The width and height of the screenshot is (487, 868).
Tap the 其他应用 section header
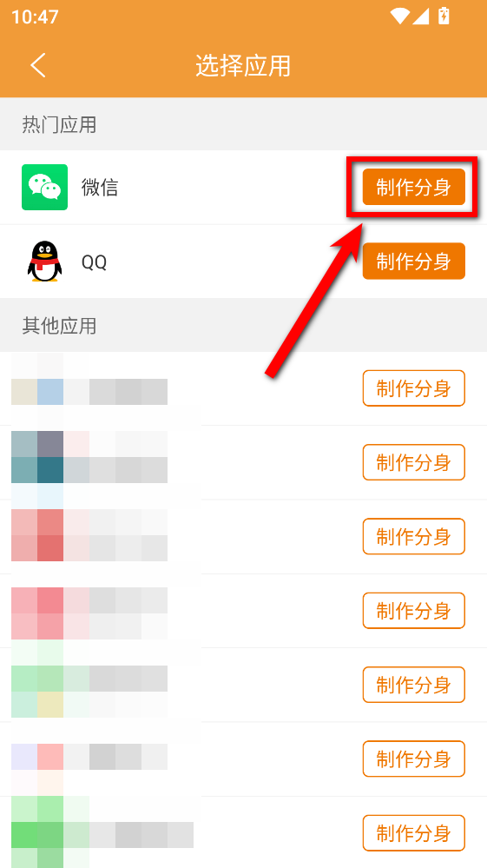point(59,326)
